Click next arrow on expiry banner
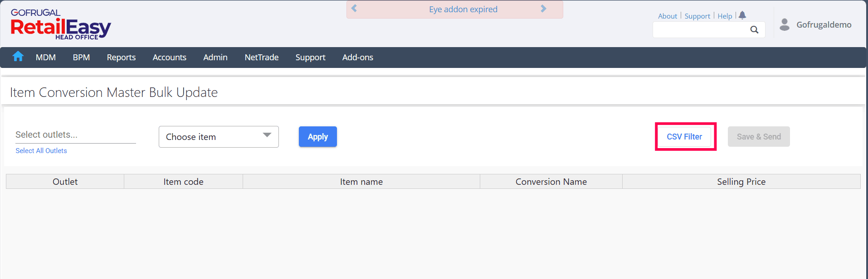This screenshot has height=279, width=868. 543,9
